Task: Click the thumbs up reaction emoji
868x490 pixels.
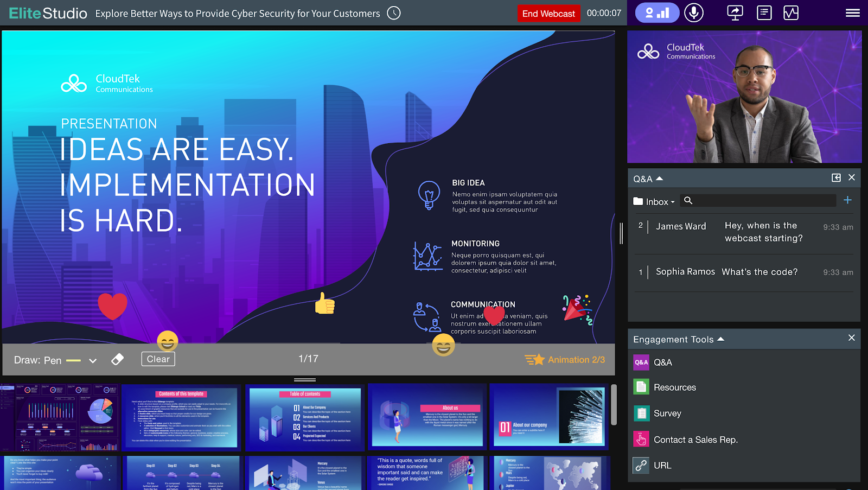Action: pyautogui.click(x=325, y=303)
